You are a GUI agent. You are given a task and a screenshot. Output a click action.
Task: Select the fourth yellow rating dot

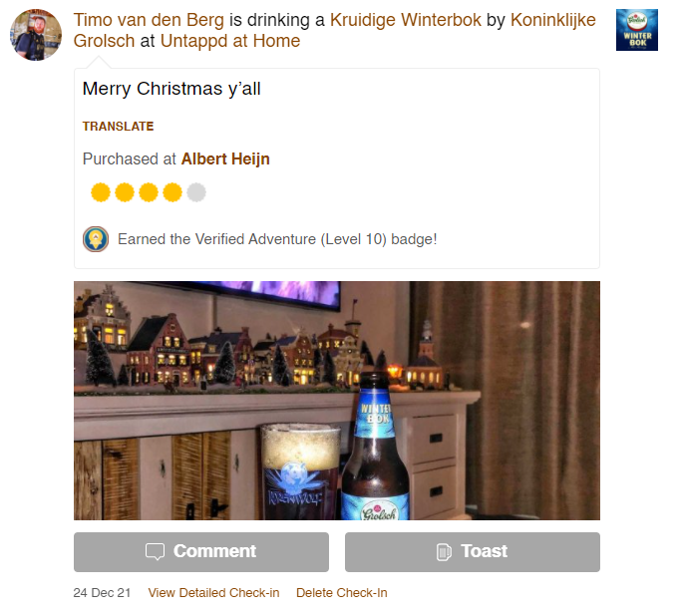click(172, 192)
